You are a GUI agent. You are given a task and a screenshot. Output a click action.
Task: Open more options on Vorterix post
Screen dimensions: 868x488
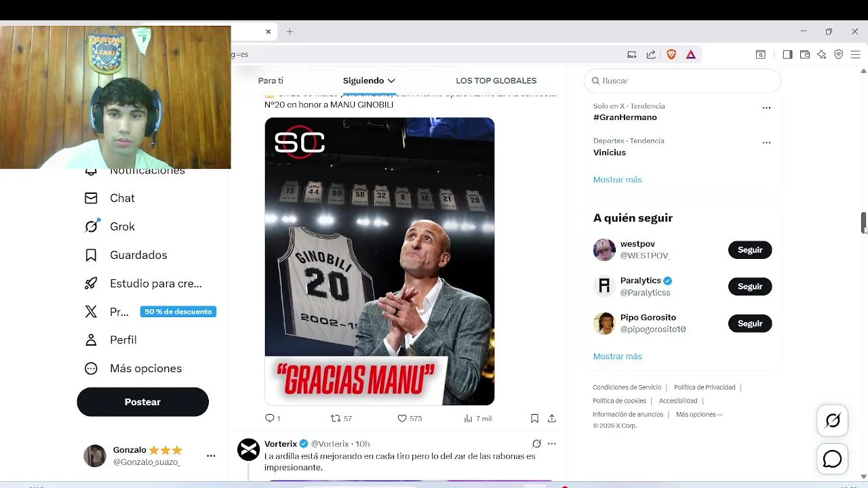[x=552, y=444]
